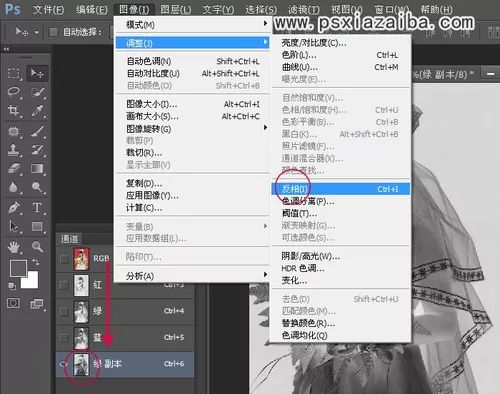Click the Photoshop Ps logo
500x394 pixels.
pos(13,9)
